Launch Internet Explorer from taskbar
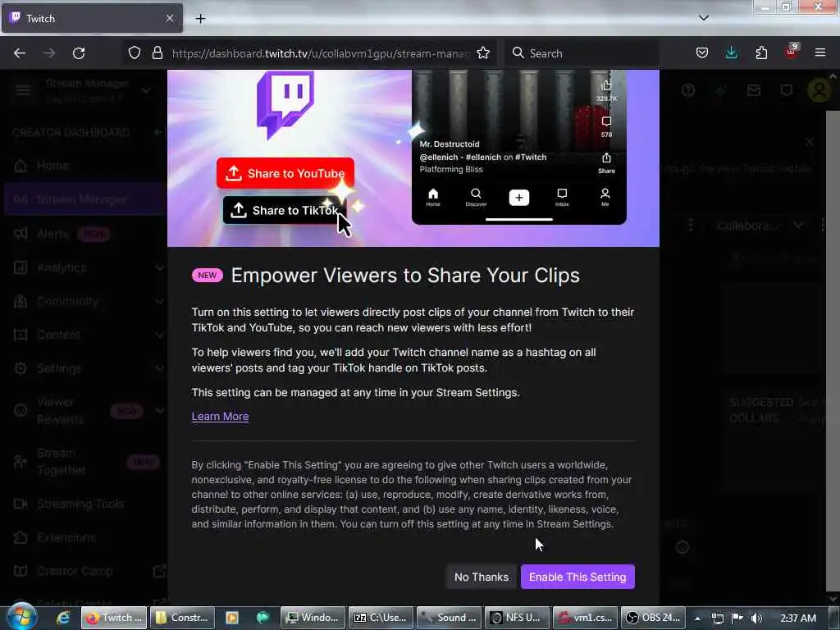 coord(63,618)
